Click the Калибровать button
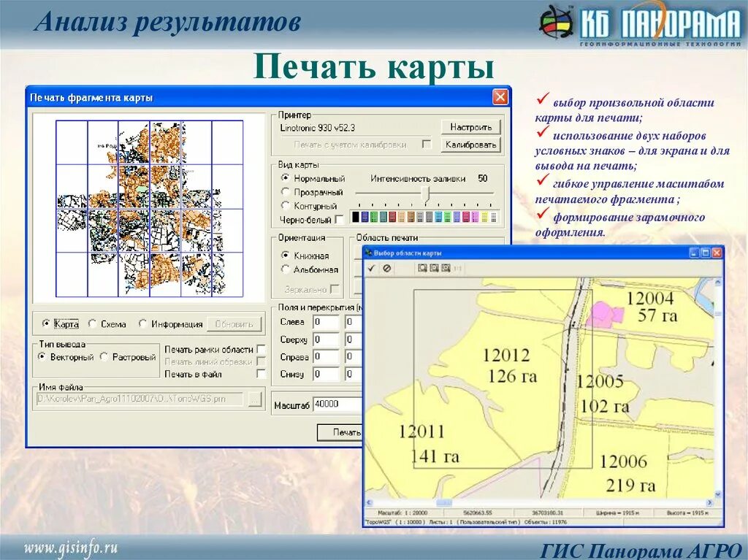748x560 pixels. pos(470,145)
